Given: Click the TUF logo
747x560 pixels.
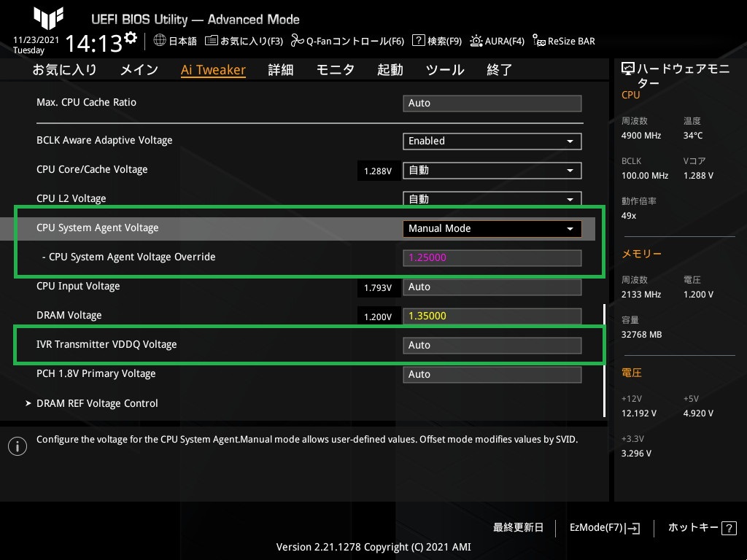Looking at the screenshot, I should pyautogui.click(x=48, y=17).
